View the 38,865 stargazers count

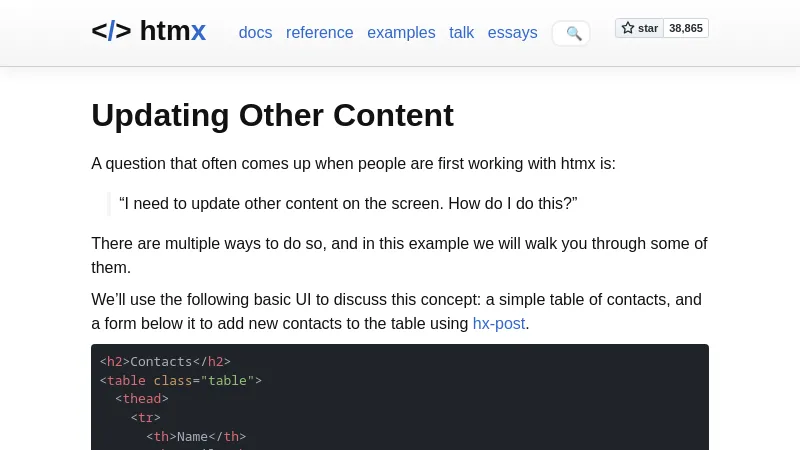click(686, 28)
